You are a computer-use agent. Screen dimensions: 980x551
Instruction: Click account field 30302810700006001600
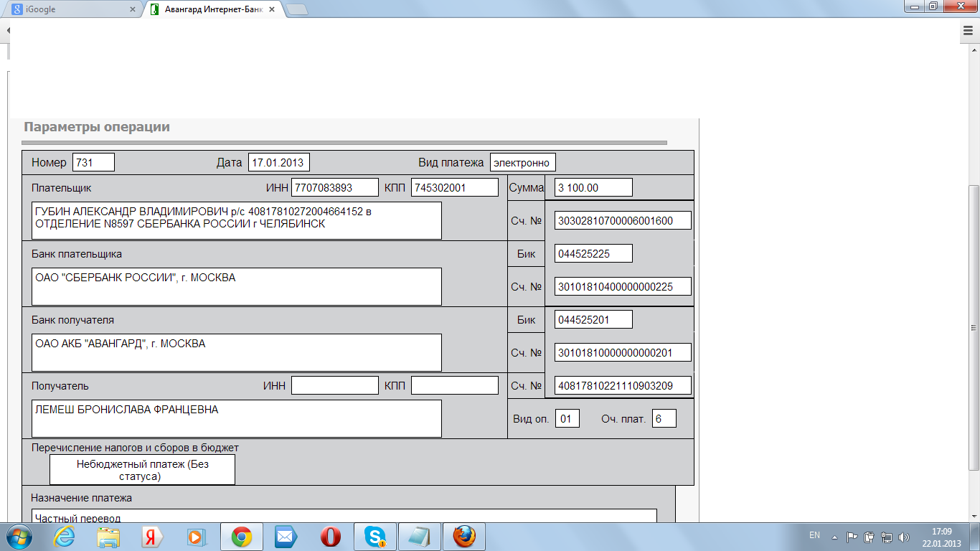[623, 220]
